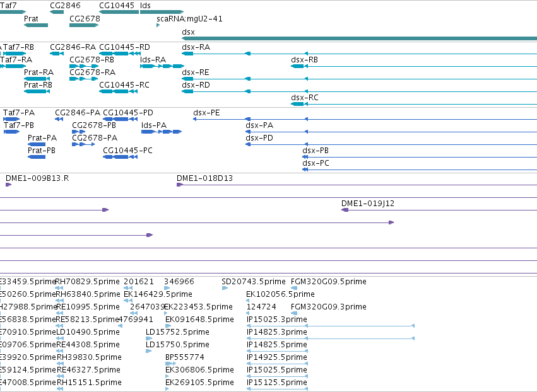This screenshot has height=392, width=537.
Task: Click clone DME1-018D13 label
Action: (x=205, y=178)
